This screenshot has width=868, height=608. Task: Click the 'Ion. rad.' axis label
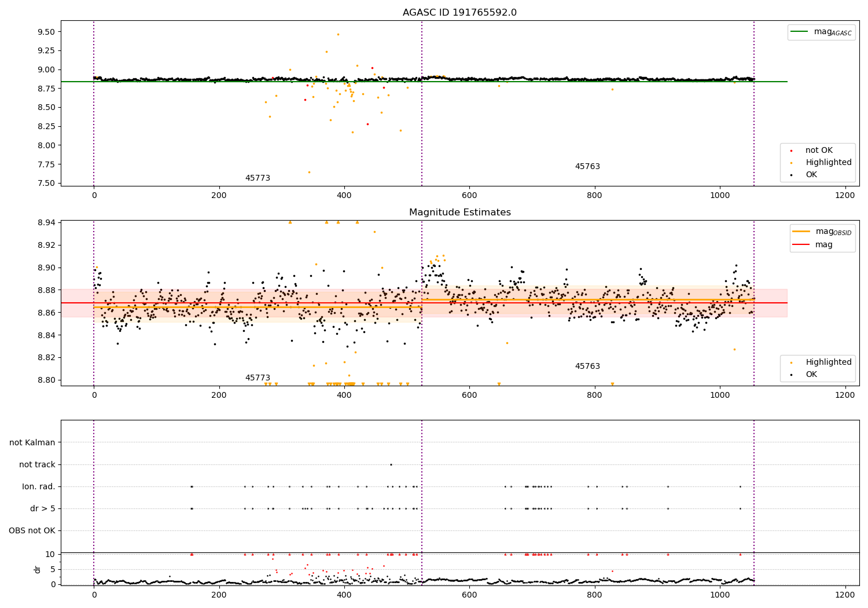[x=39, y=486]
